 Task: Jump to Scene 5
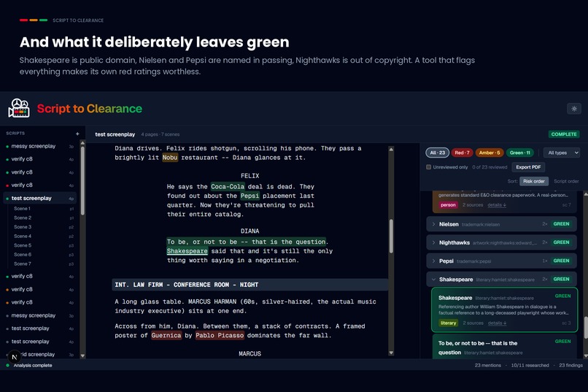click(23, 245)
